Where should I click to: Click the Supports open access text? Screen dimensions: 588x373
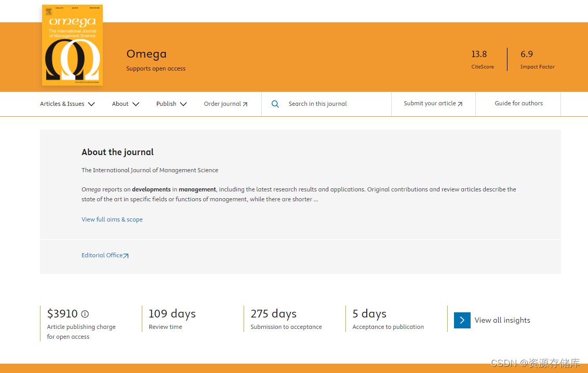pyautogui.click(x=156, y=68)
